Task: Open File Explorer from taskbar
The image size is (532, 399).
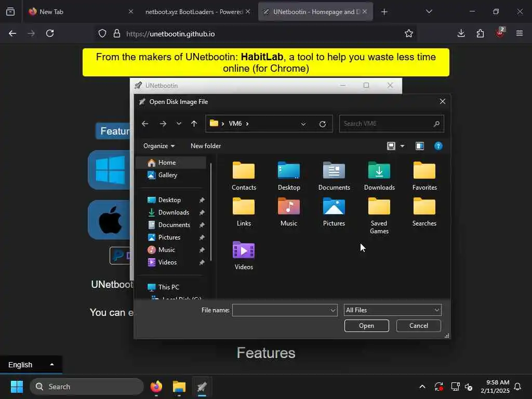Action: coord(179,387)
